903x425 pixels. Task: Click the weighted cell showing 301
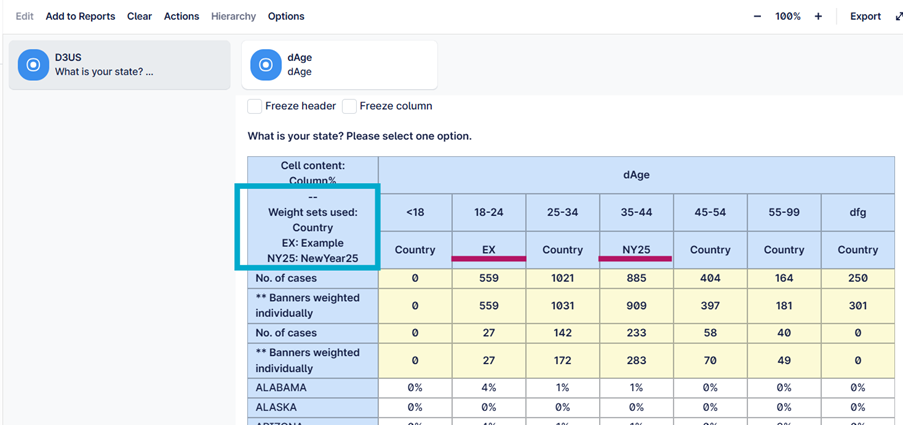click(x=858, y=306)
